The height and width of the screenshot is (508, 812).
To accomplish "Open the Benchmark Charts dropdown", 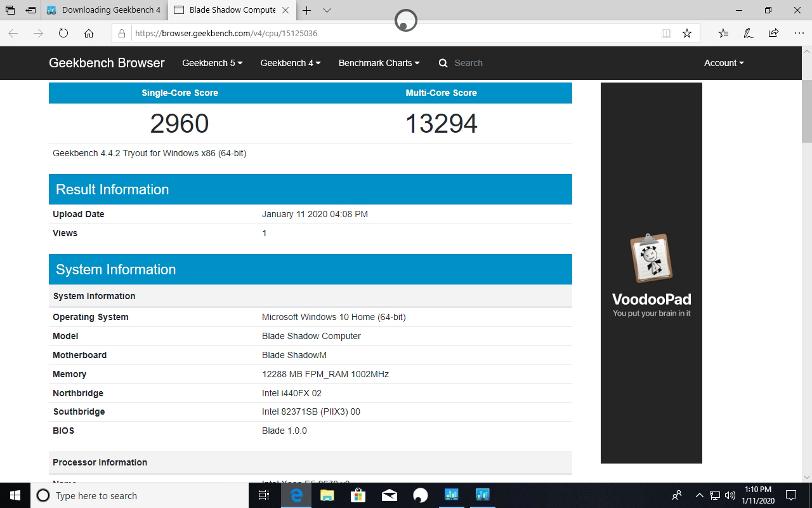I will pyautogui.click(x=379, y=63).
